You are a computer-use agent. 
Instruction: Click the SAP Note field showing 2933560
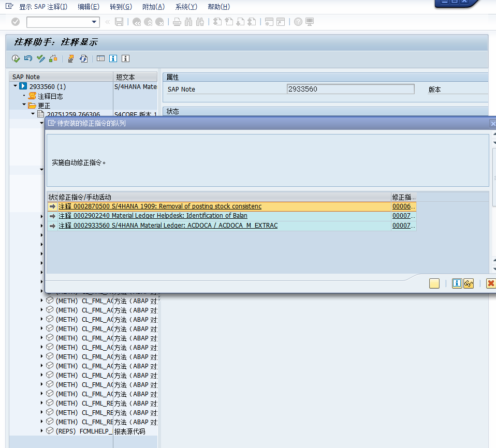click(x=351, y=89)
